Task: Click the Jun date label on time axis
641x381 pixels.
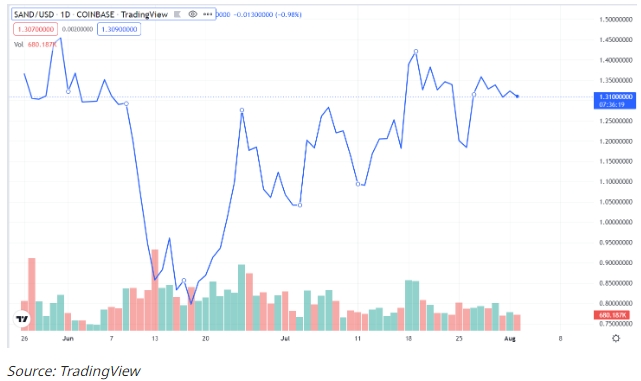Action: pos(68,338)
